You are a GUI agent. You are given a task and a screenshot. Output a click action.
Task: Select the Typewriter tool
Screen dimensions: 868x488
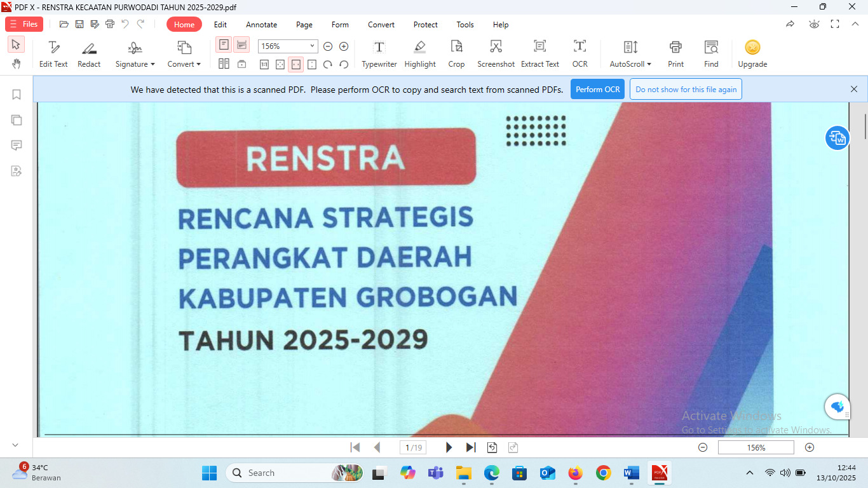[379, 53]
